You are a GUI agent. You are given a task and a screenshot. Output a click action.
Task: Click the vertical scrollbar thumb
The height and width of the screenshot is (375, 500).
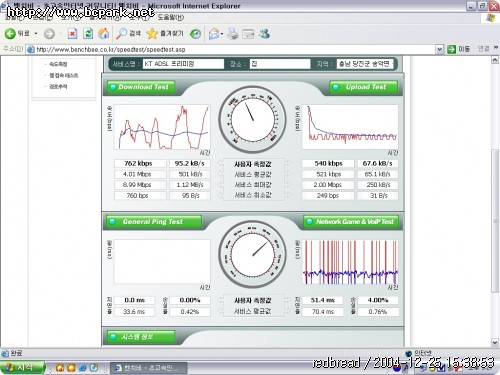(x=495, y=221)
